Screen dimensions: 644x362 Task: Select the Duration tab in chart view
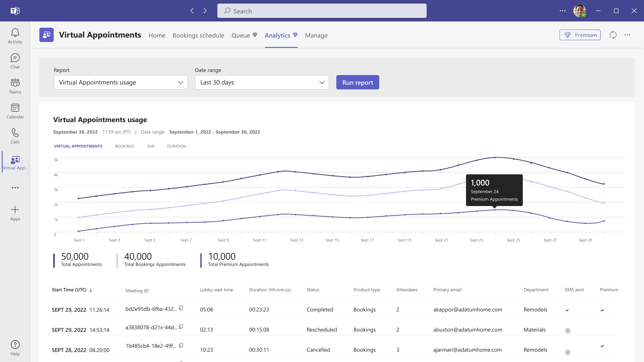(176, 146)
